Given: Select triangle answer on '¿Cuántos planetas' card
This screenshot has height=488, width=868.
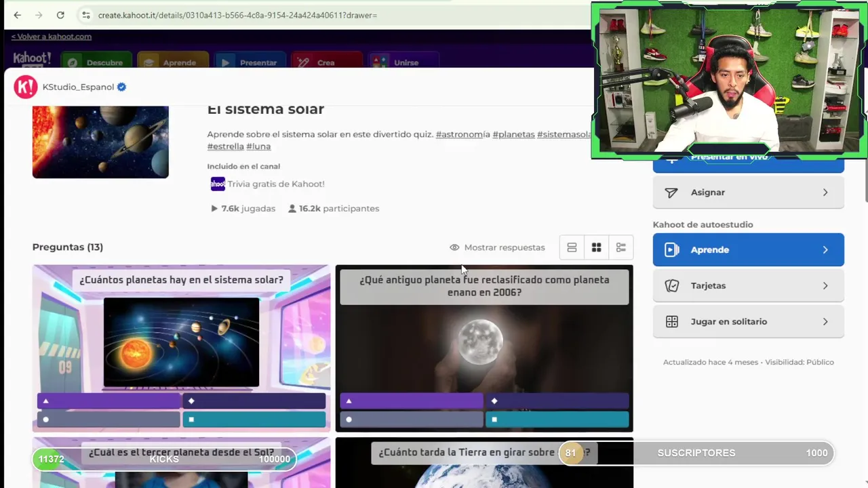Looking at the screenshot, I should coord(108,401).
